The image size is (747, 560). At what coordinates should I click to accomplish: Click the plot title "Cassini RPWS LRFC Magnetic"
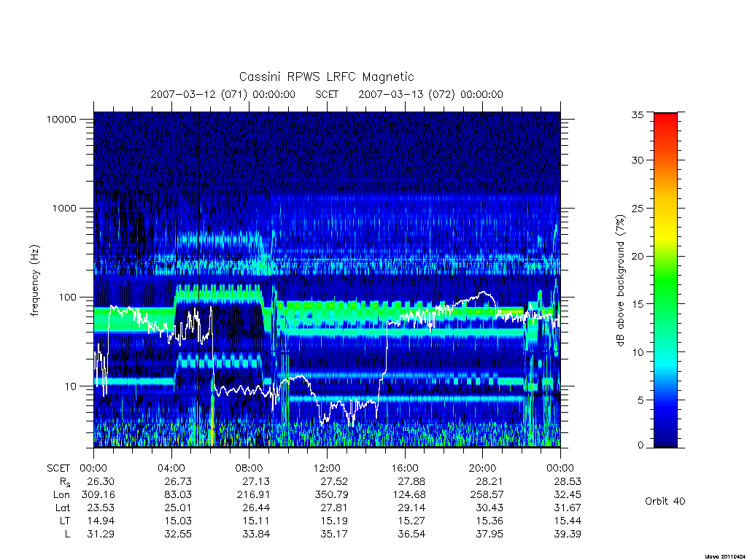pyautogui.click(x=326, y=77)
